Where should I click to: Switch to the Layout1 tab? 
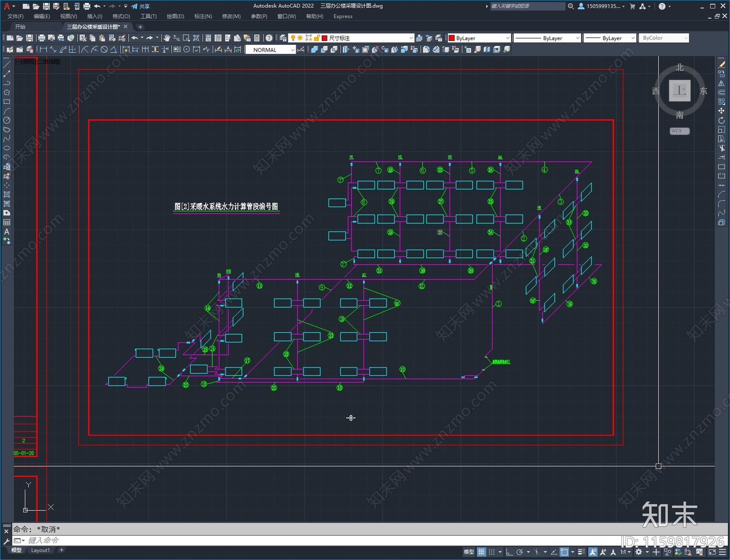pyautogui.click(x=40, y=550)
